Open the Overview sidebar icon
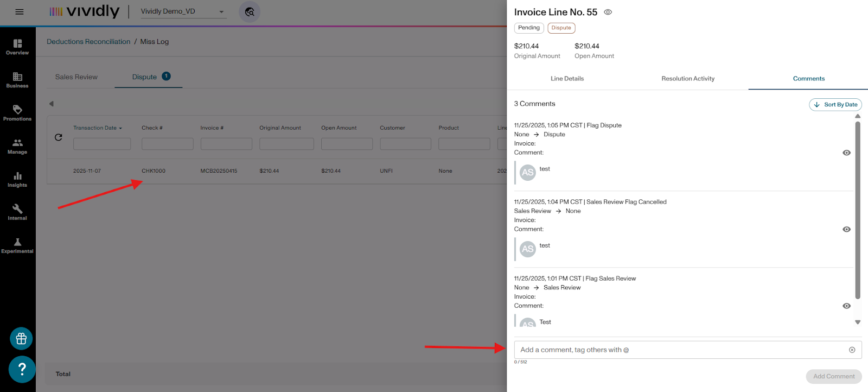The image size is (868, 392). click(x=17, y=47)
